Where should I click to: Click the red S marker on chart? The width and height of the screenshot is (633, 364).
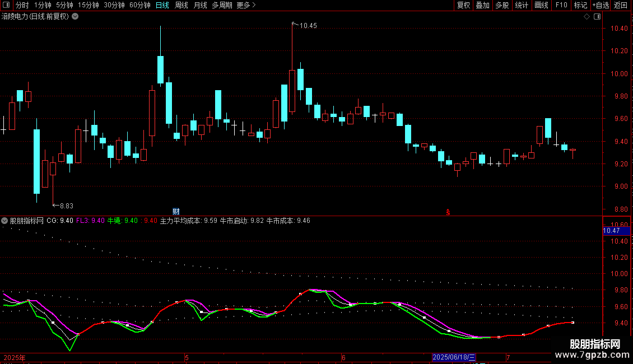pyautogui.click(x=448, y=212)
